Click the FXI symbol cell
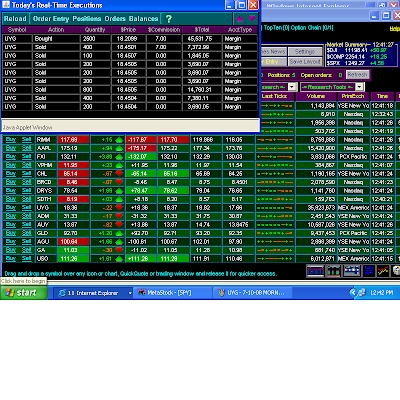This screenshot has height=400, width=400. [46, 157]
